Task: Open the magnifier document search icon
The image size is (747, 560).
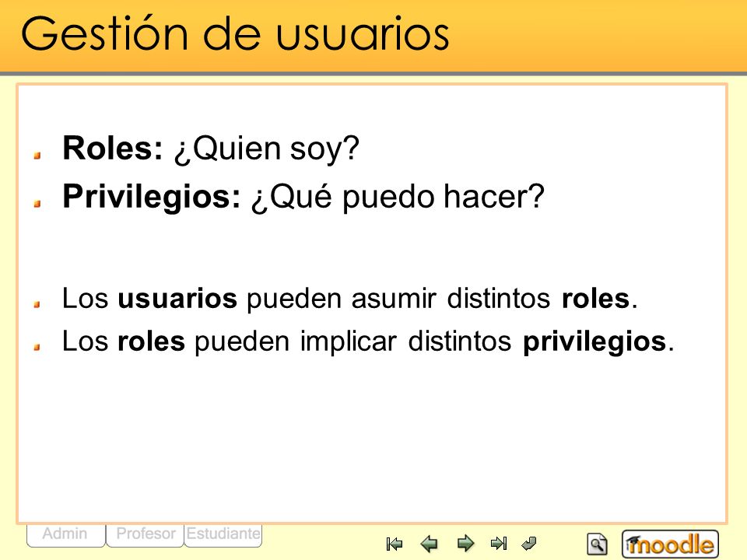Action: (597, 544)
